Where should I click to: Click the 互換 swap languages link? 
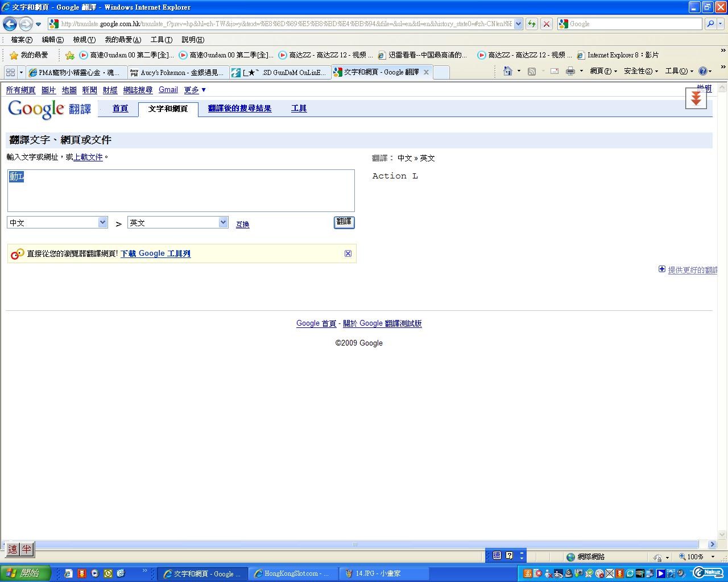click(243, 225)
